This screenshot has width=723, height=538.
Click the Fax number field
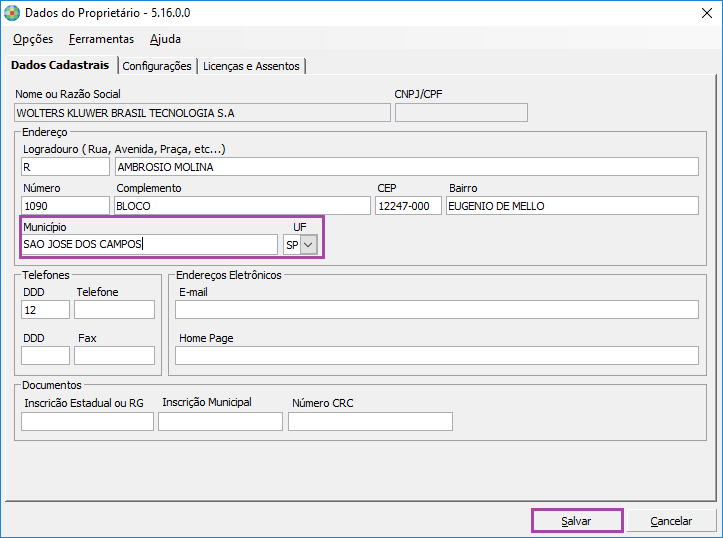pyautogui.click(x=114, y=355)
